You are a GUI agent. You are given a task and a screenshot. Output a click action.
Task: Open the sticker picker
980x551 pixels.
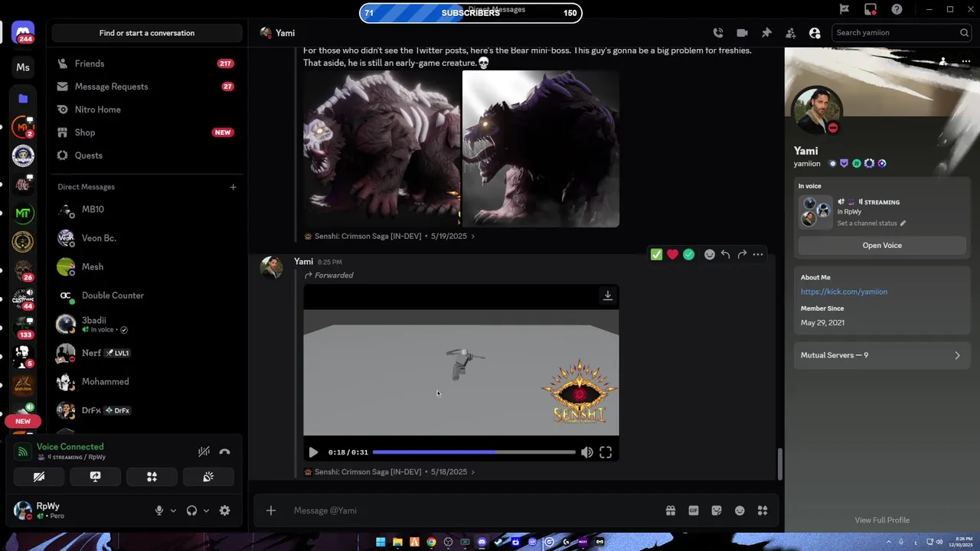point(717,510)
